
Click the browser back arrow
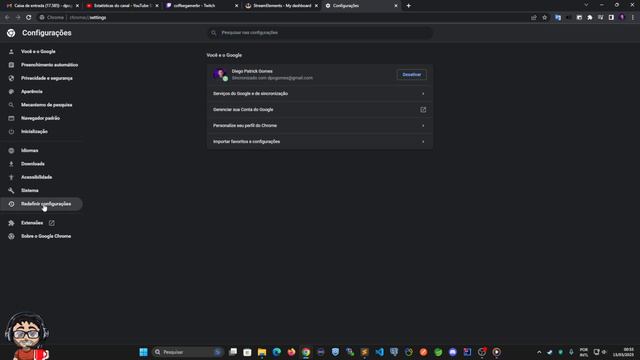click(7, 18)
